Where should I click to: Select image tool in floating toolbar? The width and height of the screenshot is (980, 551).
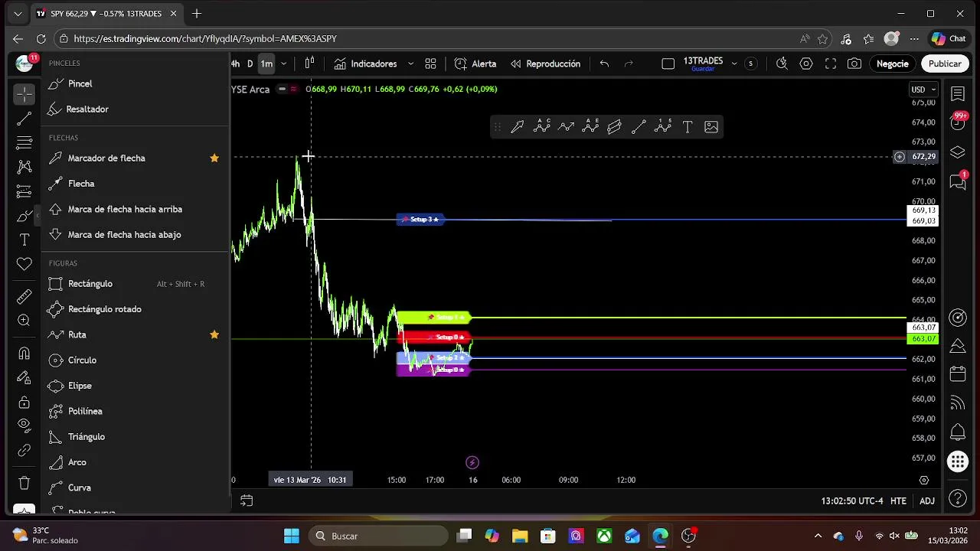pos(711,127)
